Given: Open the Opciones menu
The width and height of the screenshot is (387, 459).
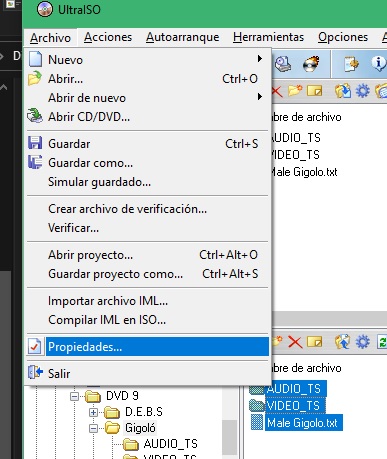Looking at the screenshot, I should coord(343,37).
